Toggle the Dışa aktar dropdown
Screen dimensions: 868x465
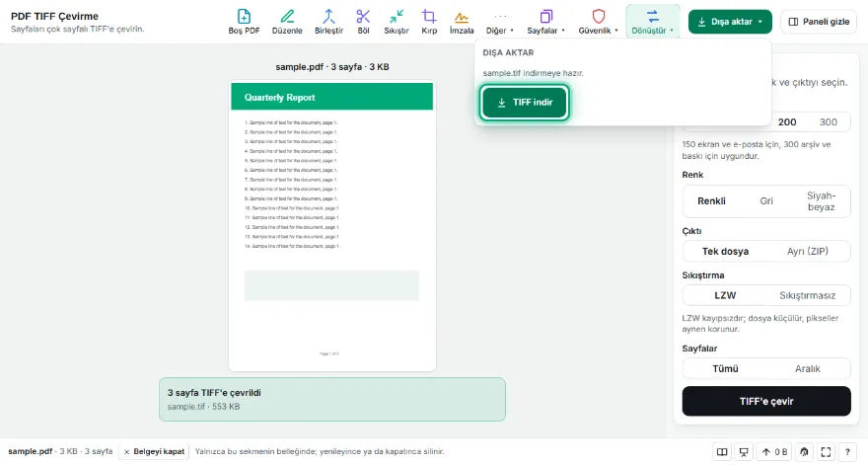pos(730,22)
